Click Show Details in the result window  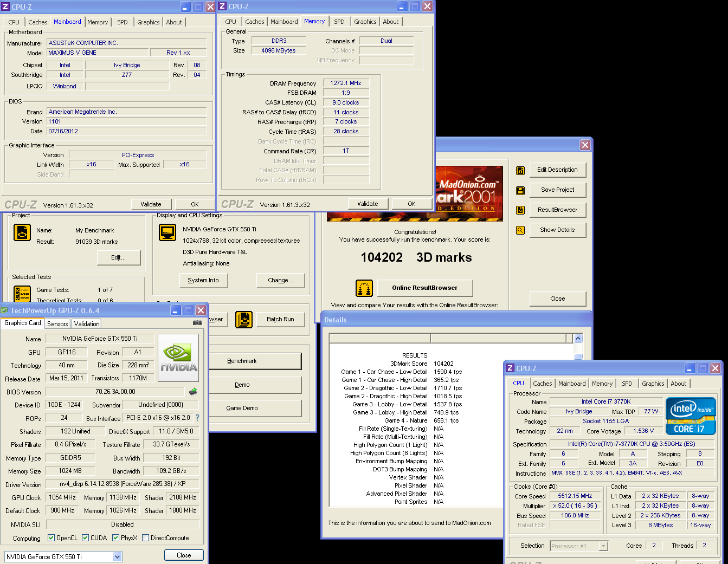point(557,230)
